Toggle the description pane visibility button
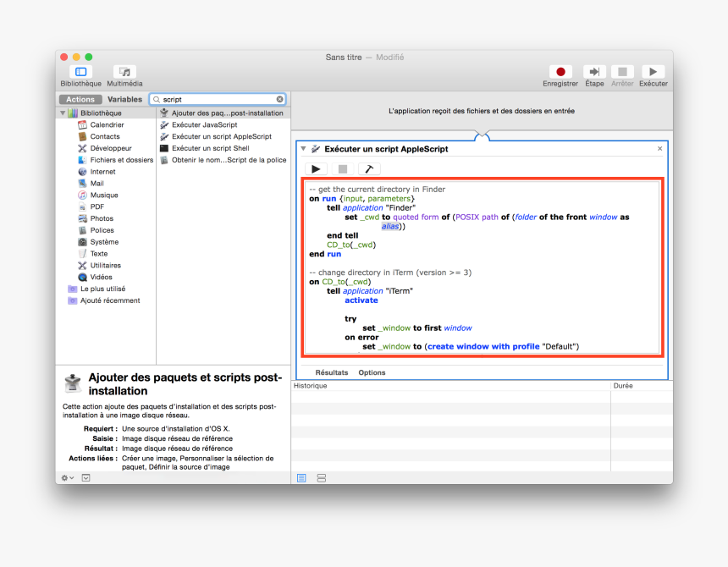 (x=85, y=478)
